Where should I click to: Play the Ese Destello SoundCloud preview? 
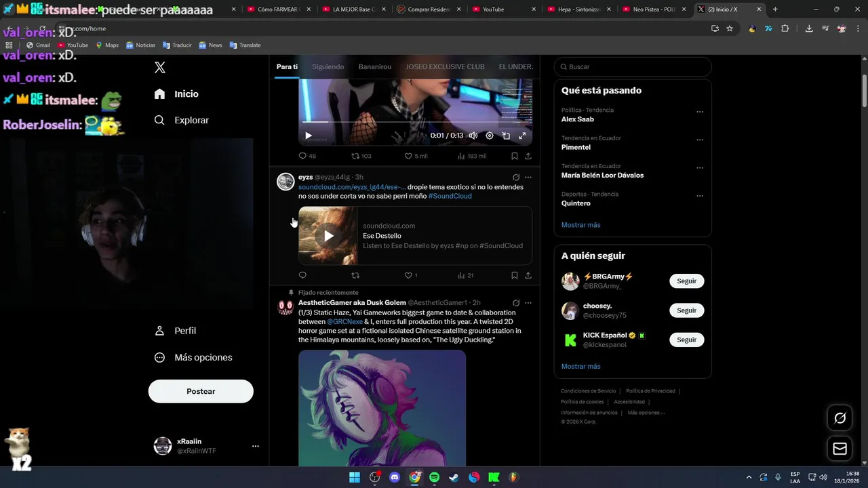328,236
